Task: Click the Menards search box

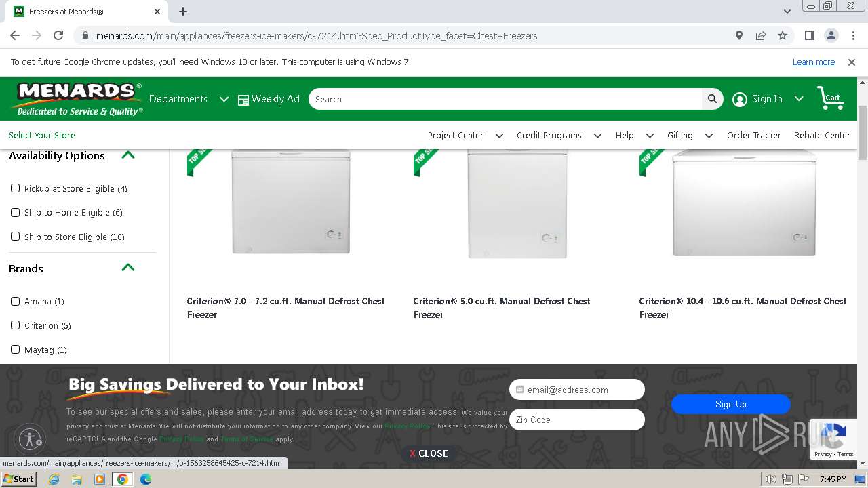Action: [505, 99]
